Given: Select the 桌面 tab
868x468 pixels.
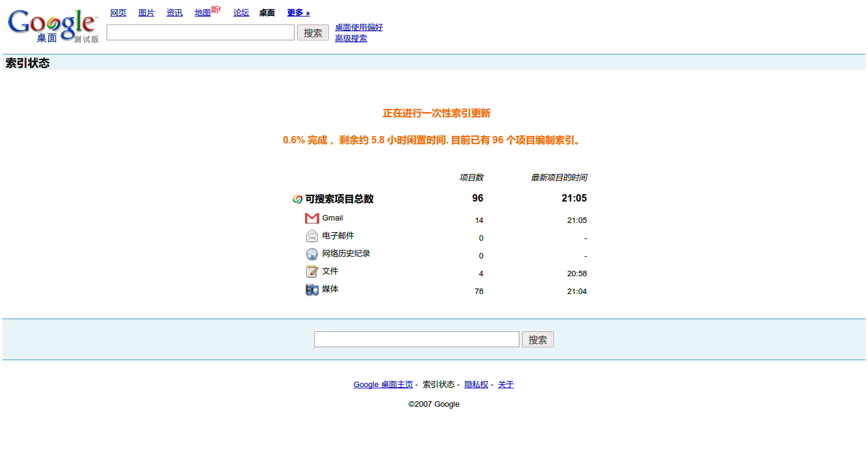Looking at the screenshot, I should (267, 13).
